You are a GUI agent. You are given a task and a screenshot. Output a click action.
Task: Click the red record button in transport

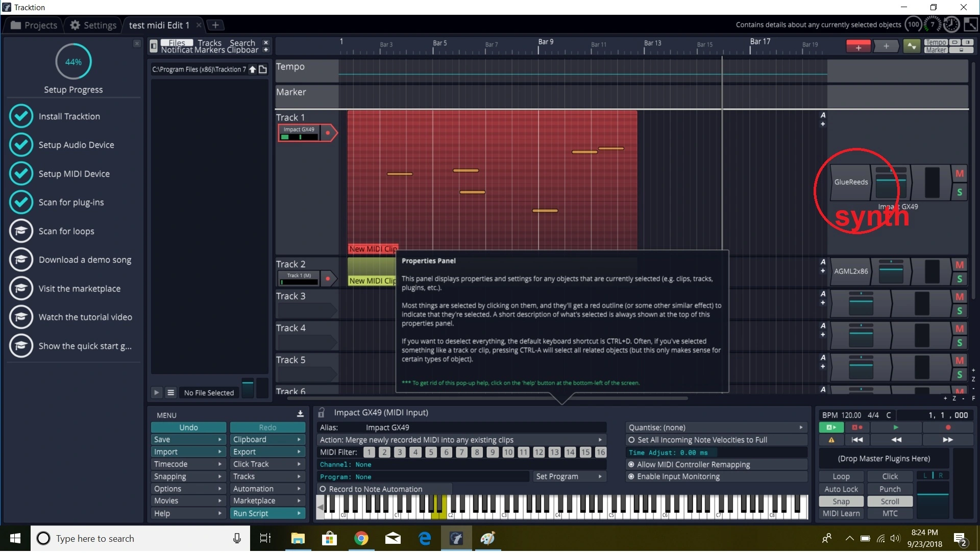point(948,428)
